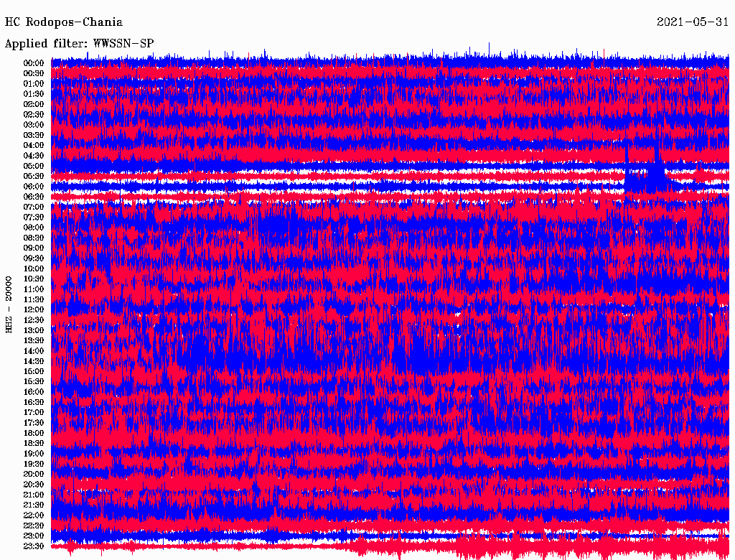Image resolution: width=735 pixels, height=560 pixels.
Task: Select the 22:00 time row label
Action: click(x=34, y=515)
